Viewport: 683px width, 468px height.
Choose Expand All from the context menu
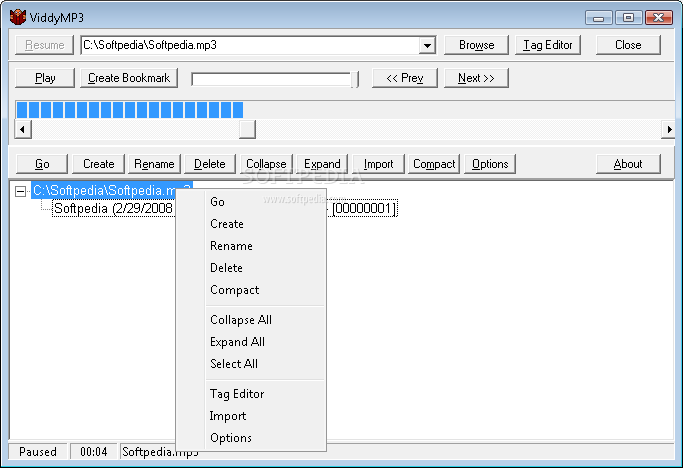266,342
